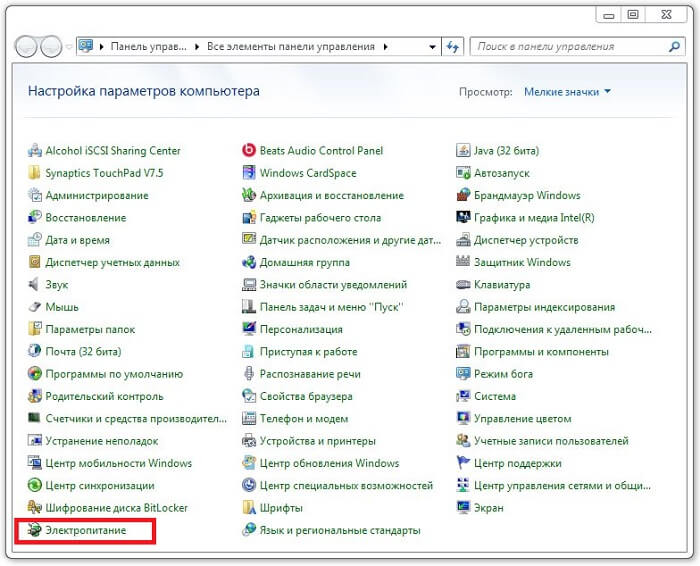This screenshot has width=700, height=566.
Task: Expand arrow before Панель управ... breadcrumb
Action: click(x=102, y=46)
